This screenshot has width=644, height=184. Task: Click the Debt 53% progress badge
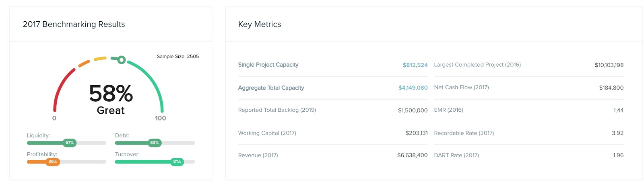click(155, 143)
